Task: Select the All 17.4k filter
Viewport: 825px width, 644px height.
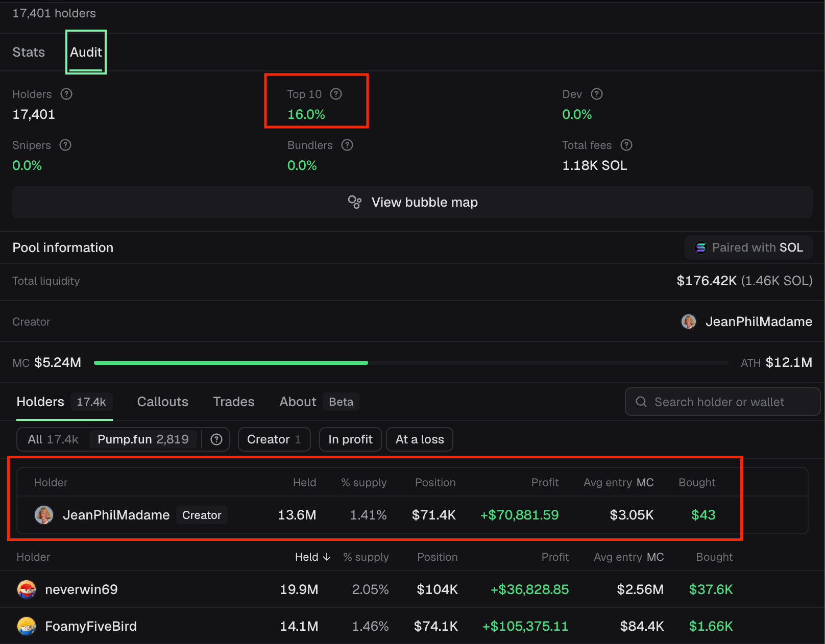Action: [53, 439]
